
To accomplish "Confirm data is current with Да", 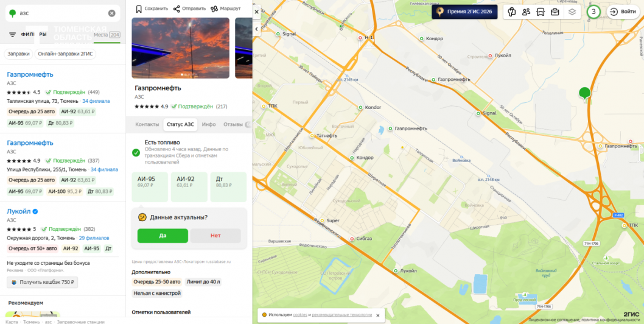I will [x=163, y=236].
